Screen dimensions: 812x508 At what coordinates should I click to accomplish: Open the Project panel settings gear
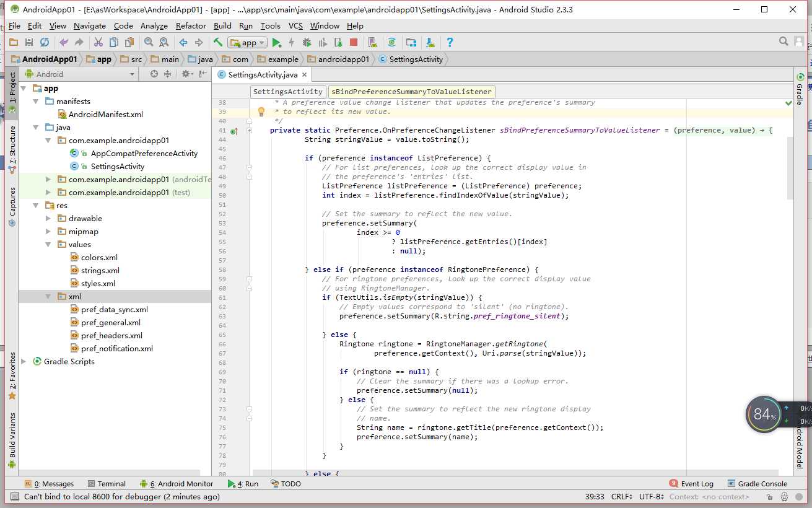[186, 74]
